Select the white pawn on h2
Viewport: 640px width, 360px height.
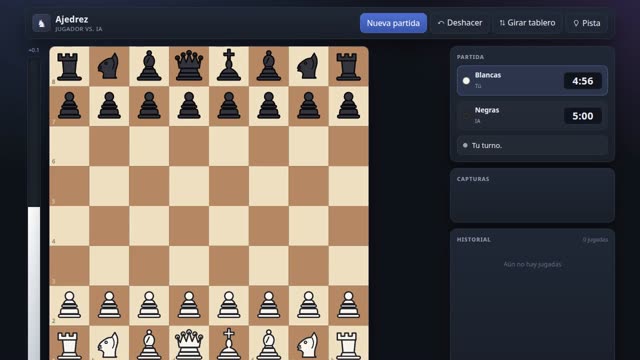tap(348, 305)
